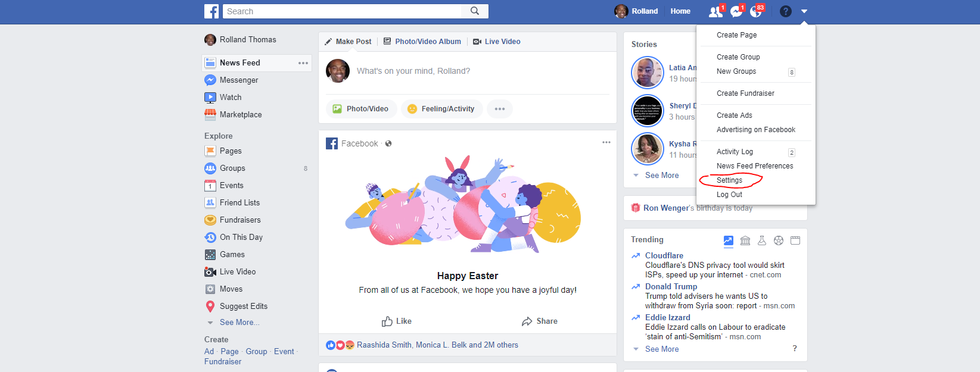Type in the Facebook search field
The width and height of the screenshot is (980, 372).
coord(343,11)
